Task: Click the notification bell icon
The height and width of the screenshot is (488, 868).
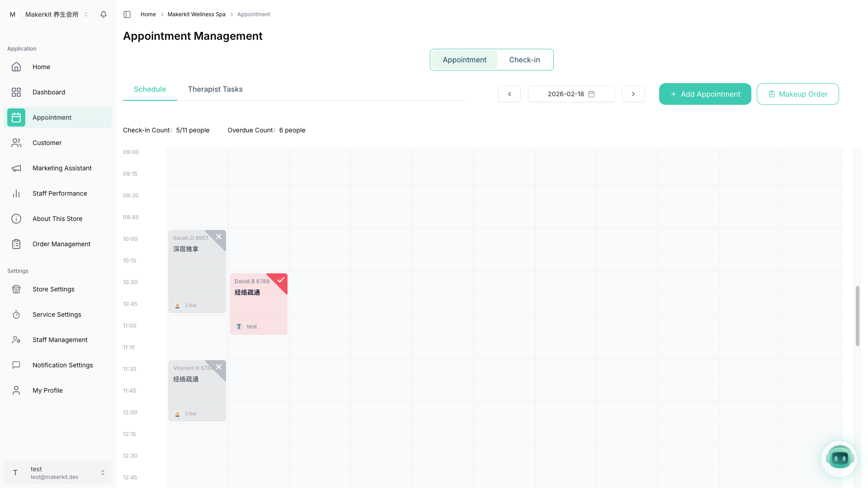Action: point(104,14)
